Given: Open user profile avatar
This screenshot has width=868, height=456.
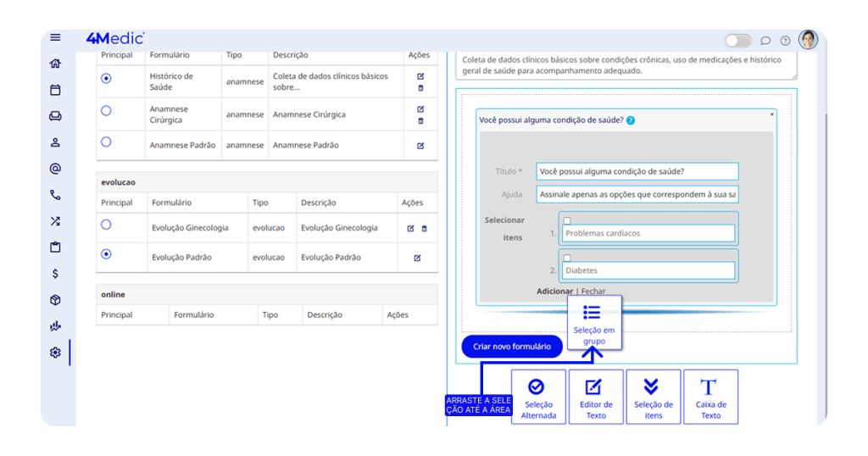Looking at the screenshot, I should tap(808, 40).
